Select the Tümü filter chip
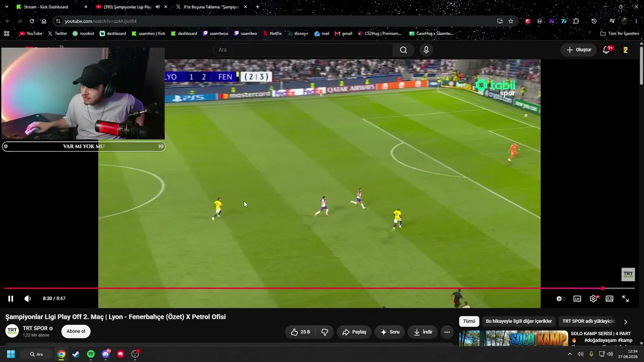The image size is (644, 362). (x=469, y=321)
